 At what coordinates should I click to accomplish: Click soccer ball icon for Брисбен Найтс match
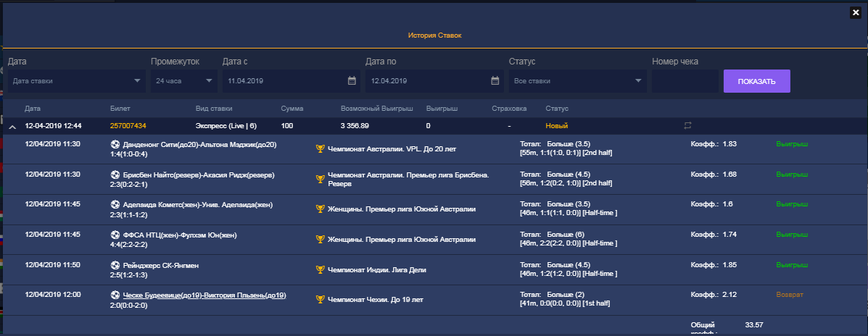115,175
